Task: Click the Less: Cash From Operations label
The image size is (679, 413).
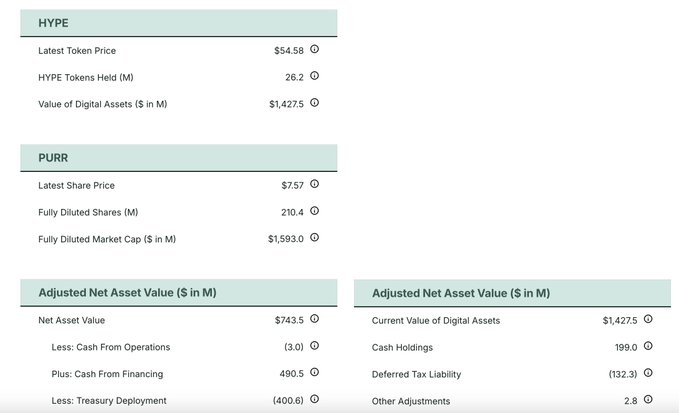Action: 111,347
